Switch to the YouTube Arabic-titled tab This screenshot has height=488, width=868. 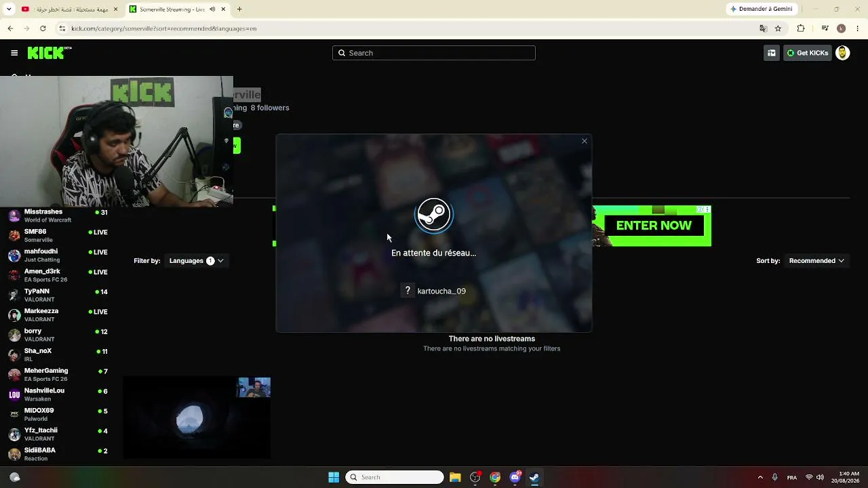coord(66,9)
